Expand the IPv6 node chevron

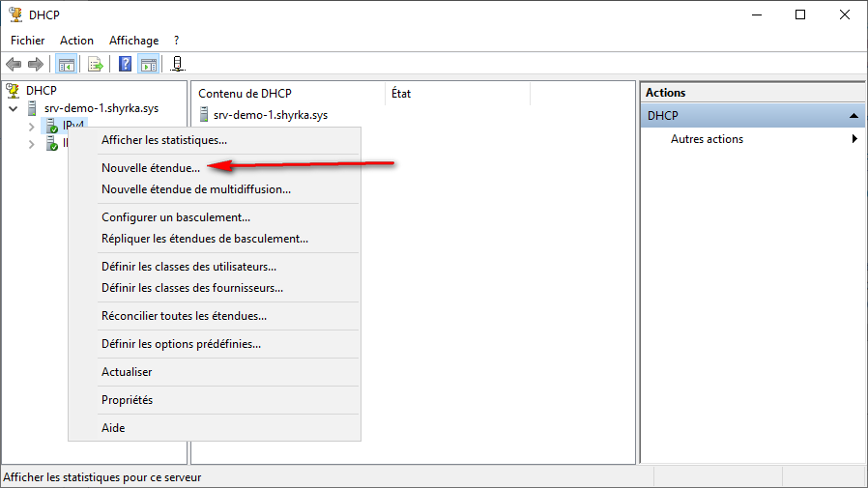[x=31, y=144]
